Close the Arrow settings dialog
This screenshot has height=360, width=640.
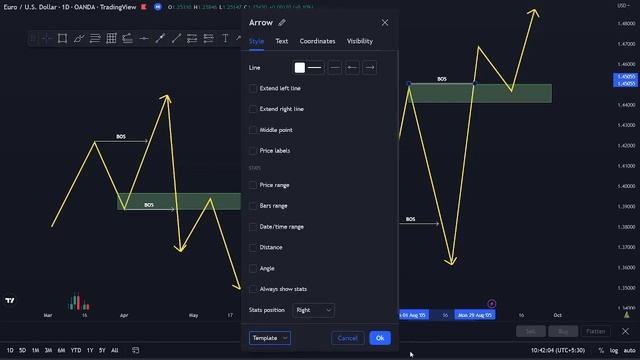[385, 22]
